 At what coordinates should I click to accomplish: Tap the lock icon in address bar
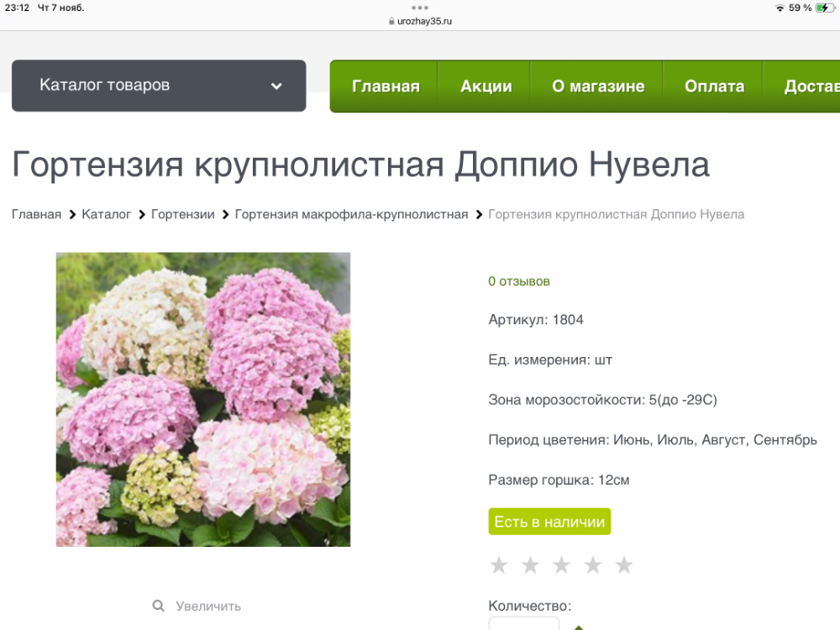(391, 22)
